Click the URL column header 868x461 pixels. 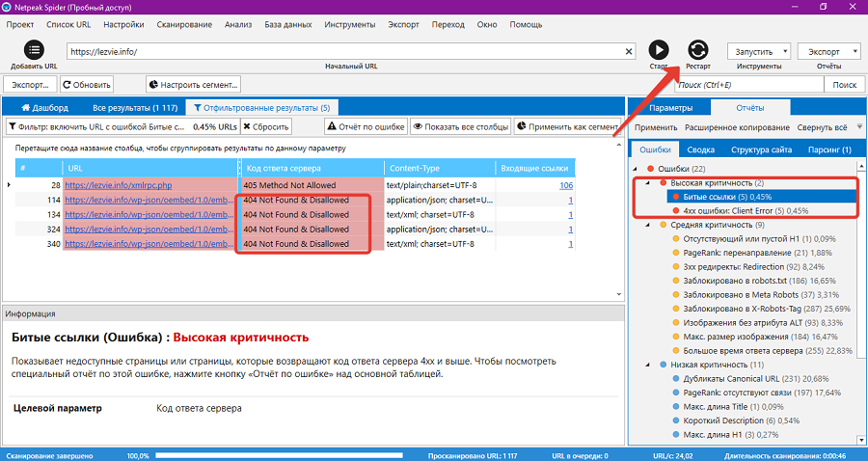click(x=150, y=168)
